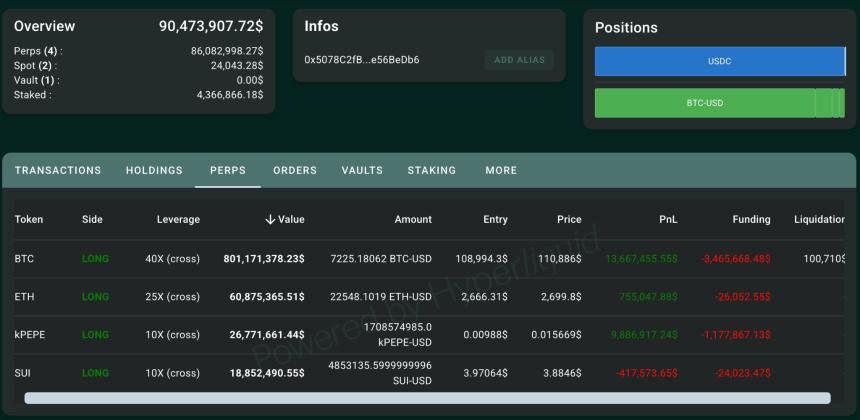Screen dimensions: 860x420
Task: Click the sort arrow beside Value
Action: pyautogui.click(x=270, y=219)
